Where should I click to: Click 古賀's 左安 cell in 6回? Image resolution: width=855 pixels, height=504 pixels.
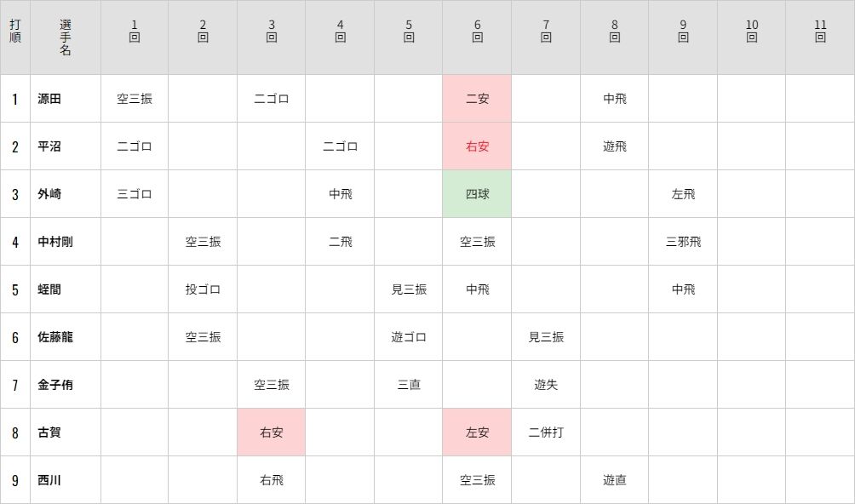coord(477,432)
